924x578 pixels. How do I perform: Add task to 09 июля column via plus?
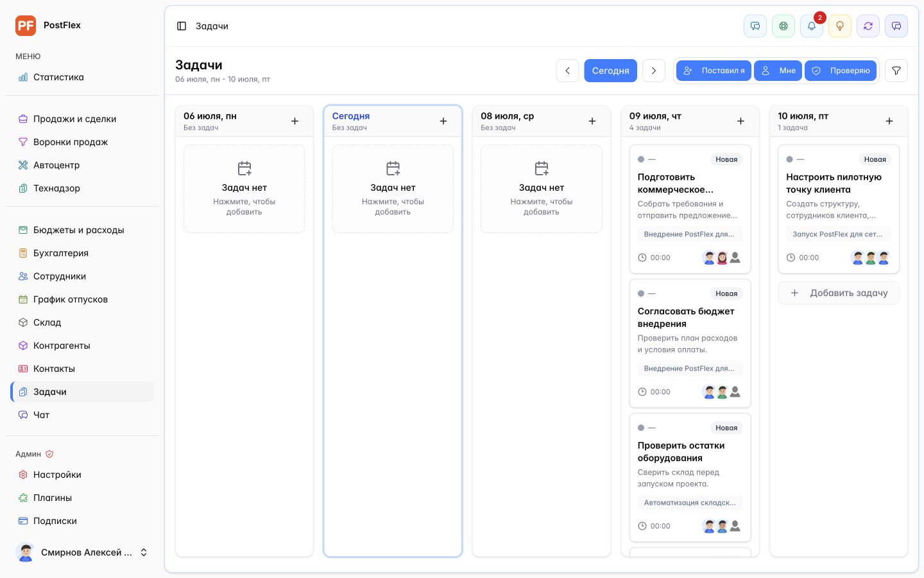point(740,121)
